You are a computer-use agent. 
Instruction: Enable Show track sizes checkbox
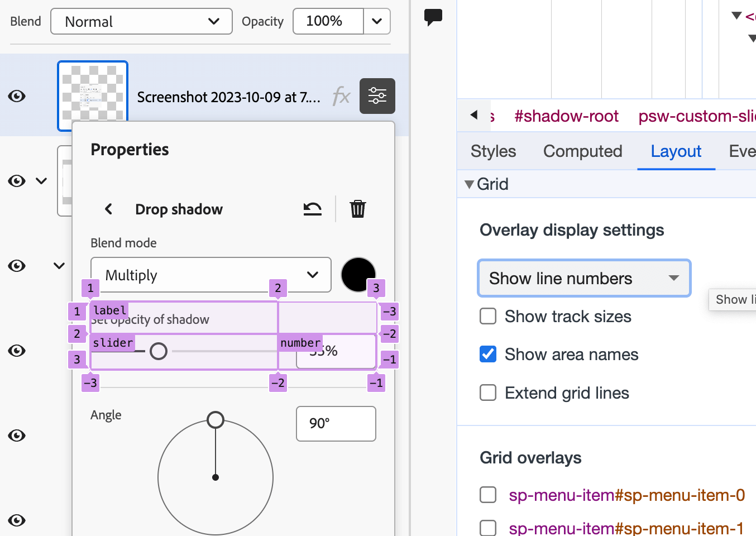coord(488,317)
